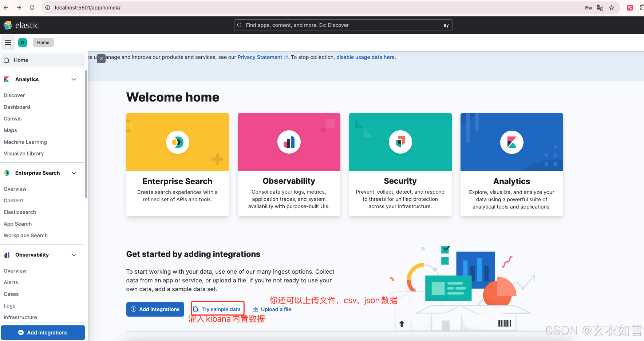Open Machine Learning from the sidebar
The height and width of the screenshot is (341, 644).
click(25, 142)
